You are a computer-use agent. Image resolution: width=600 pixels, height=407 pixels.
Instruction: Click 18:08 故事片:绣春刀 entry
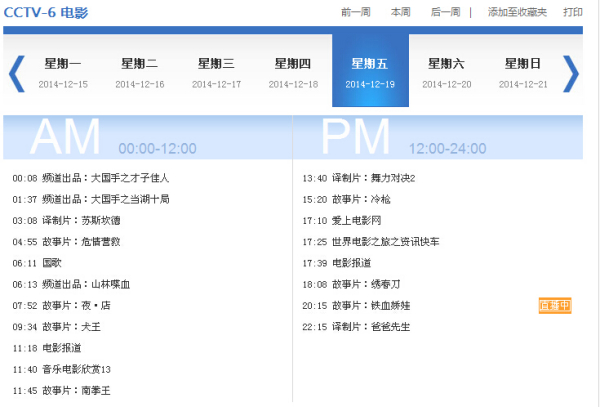coord(351,284)
